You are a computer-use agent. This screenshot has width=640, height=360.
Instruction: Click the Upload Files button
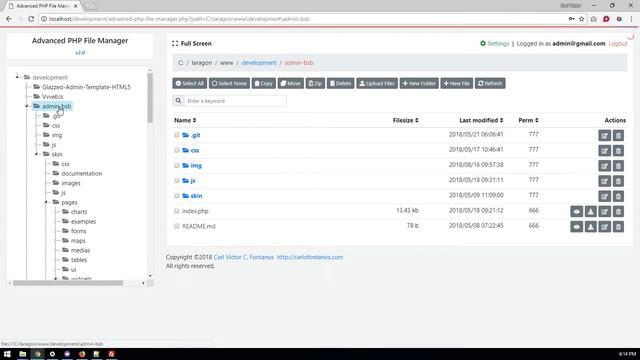377,83
